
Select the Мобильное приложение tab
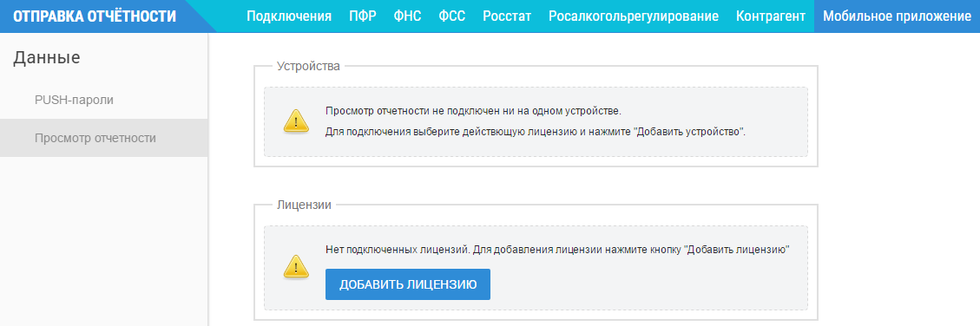897,16
